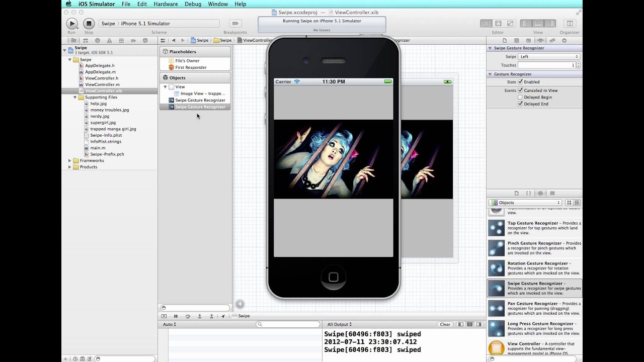Open the iOS Simulator menu
This screenshot has width=644, height=362.
point(97,4)
